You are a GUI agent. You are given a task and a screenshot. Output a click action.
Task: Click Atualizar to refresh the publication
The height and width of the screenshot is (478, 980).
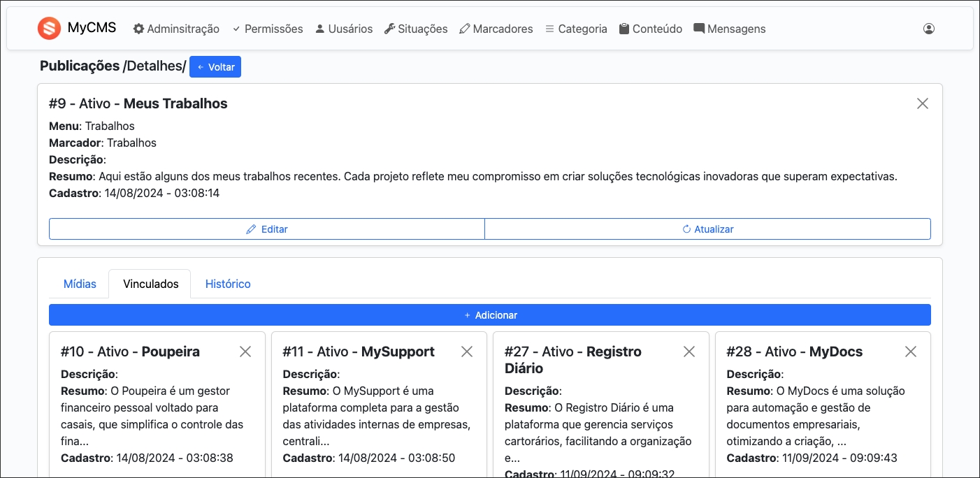point(707,229)
